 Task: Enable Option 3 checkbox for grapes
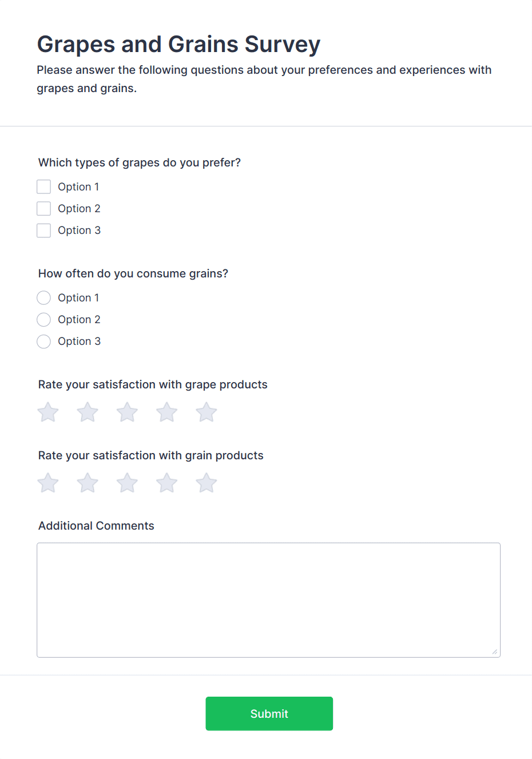44,231
